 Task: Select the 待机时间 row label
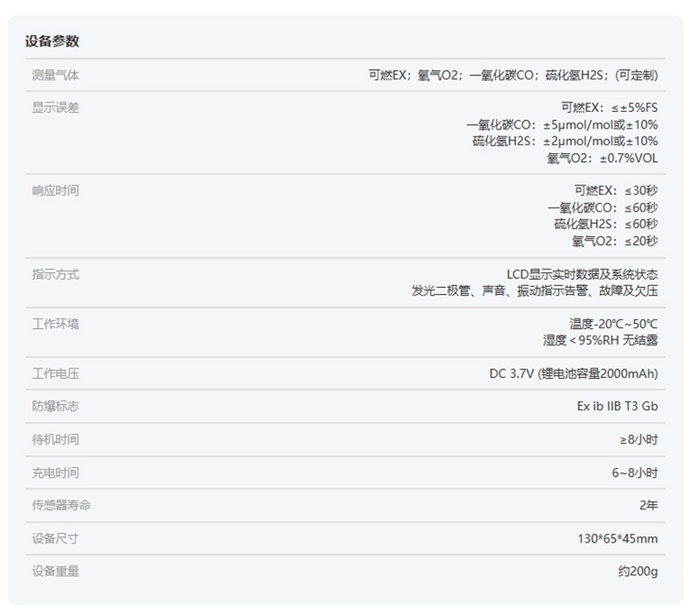tap(55, 439)
